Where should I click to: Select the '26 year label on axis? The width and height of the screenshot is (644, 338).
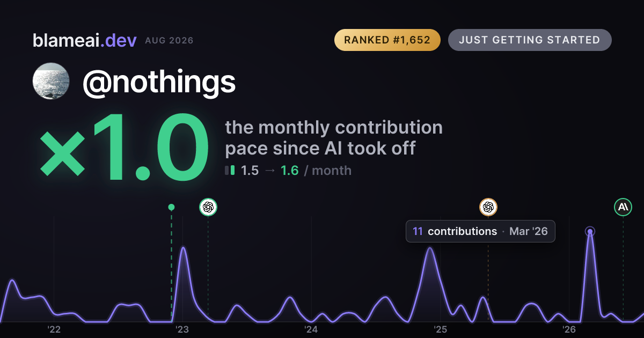569,329
